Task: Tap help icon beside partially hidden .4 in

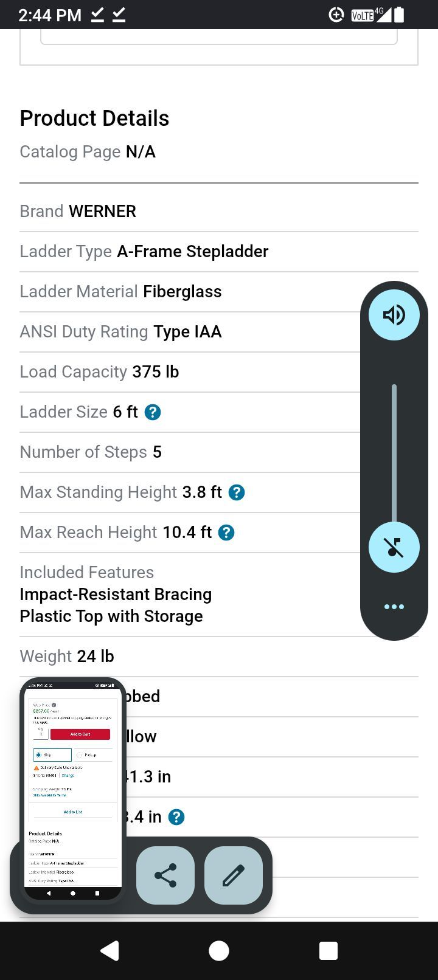Action: 176,817
